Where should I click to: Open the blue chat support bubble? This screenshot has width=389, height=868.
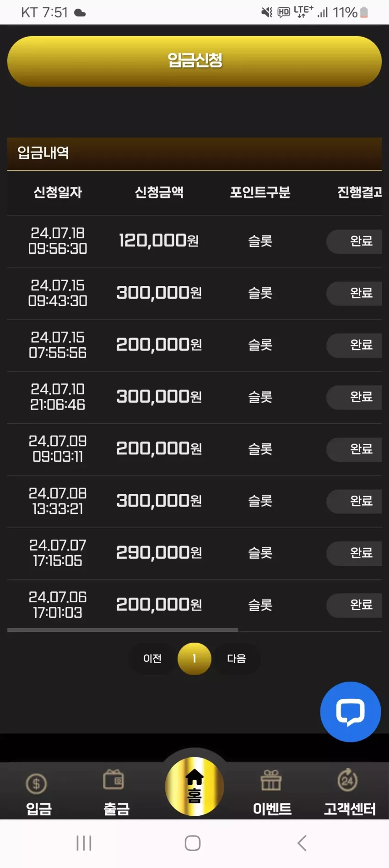click(351, 712)
